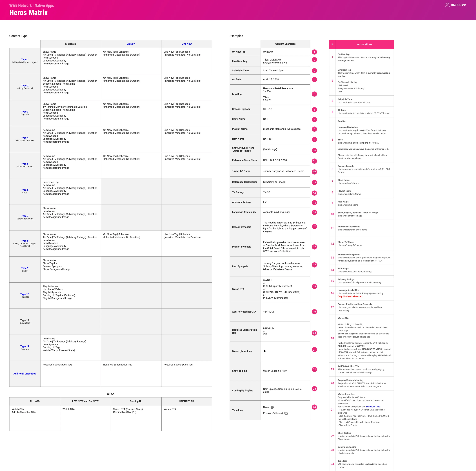The width and height of the screenshot is (476, 471).
Task: Click badge 23 beside Coming Up Tagline row
Action: click(314, 389)
